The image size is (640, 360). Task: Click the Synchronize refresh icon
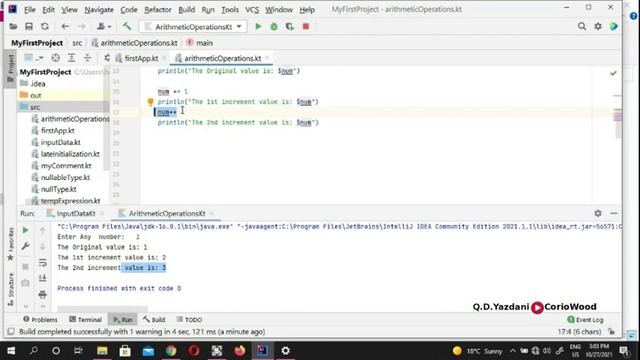44,27
